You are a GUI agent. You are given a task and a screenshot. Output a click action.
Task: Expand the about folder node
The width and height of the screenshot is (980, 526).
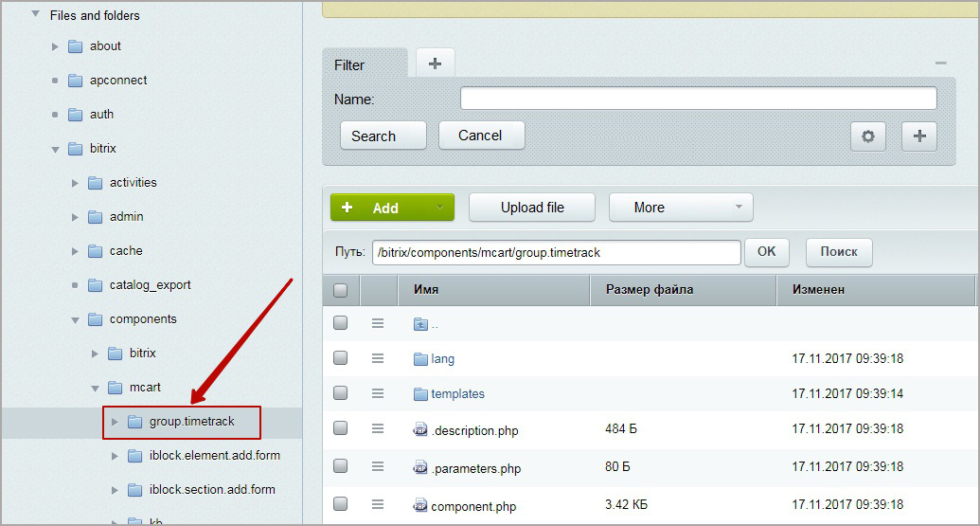click(55, 46)
